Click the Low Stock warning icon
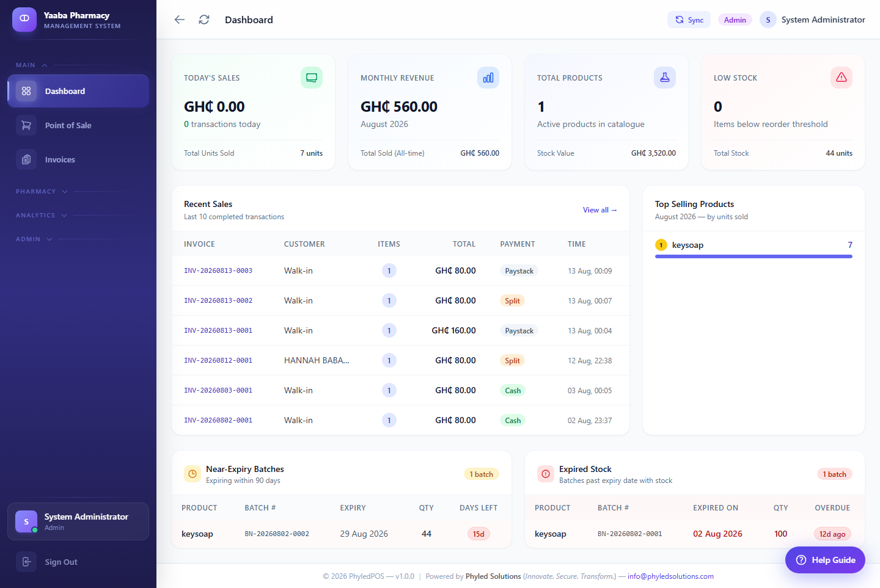 (x=842, y=78)
